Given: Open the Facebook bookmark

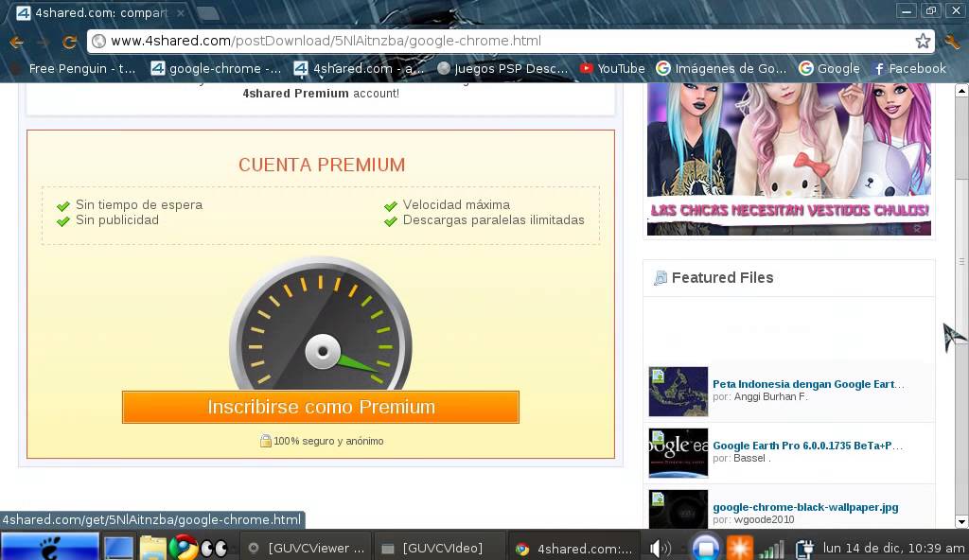Looking at the screenshot, I should (909, 69).
